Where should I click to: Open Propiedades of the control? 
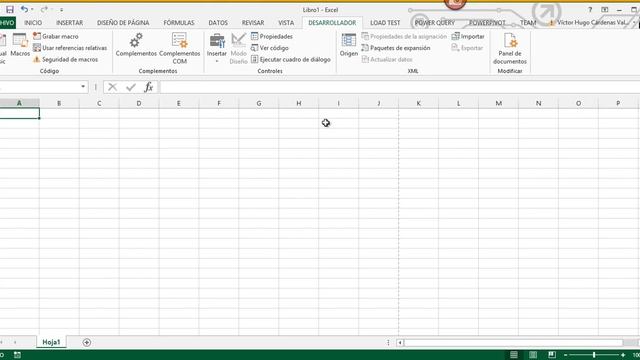[272, 36]
